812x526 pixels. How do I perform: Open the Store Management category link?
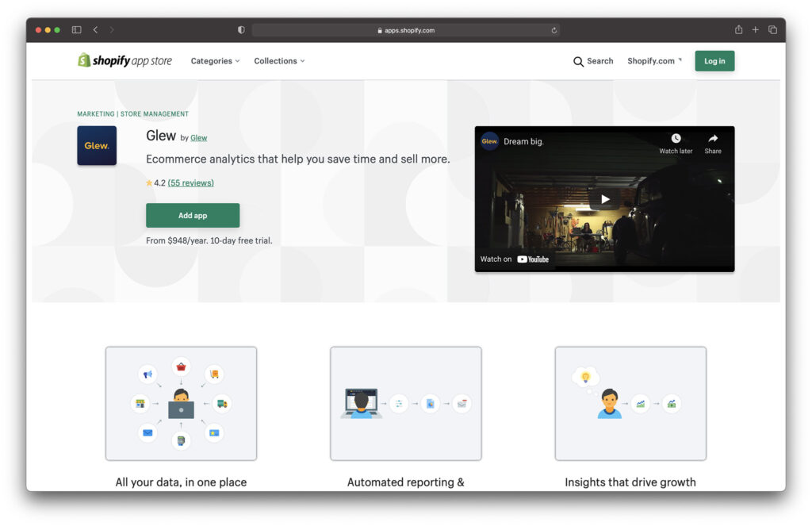[x=155, y=114]
